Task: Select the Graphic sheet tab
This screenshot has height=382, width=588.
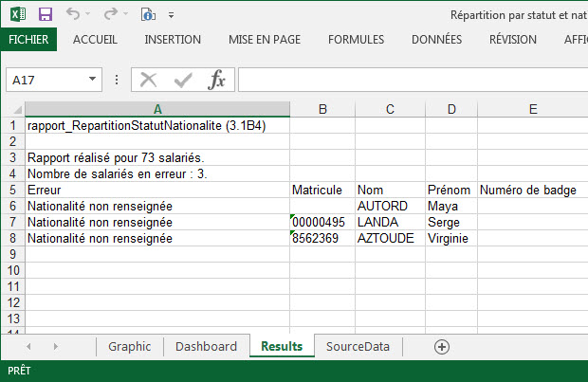Action: 129,347
